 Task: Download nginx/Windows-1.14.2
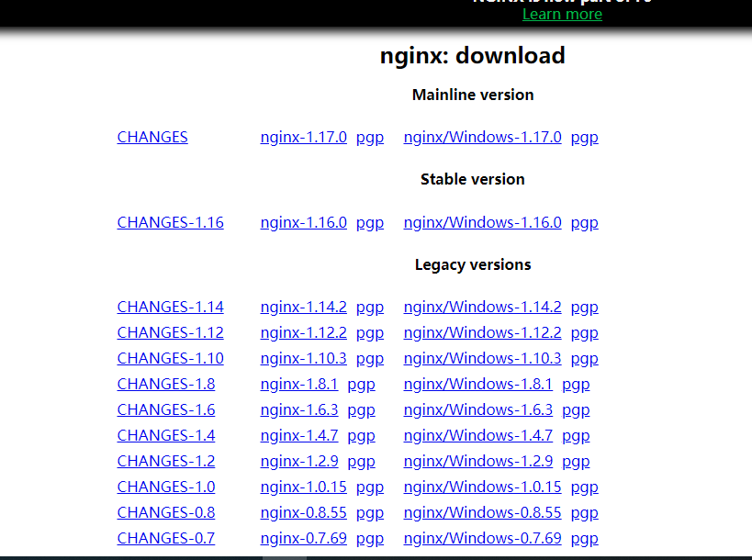(482, 307)
